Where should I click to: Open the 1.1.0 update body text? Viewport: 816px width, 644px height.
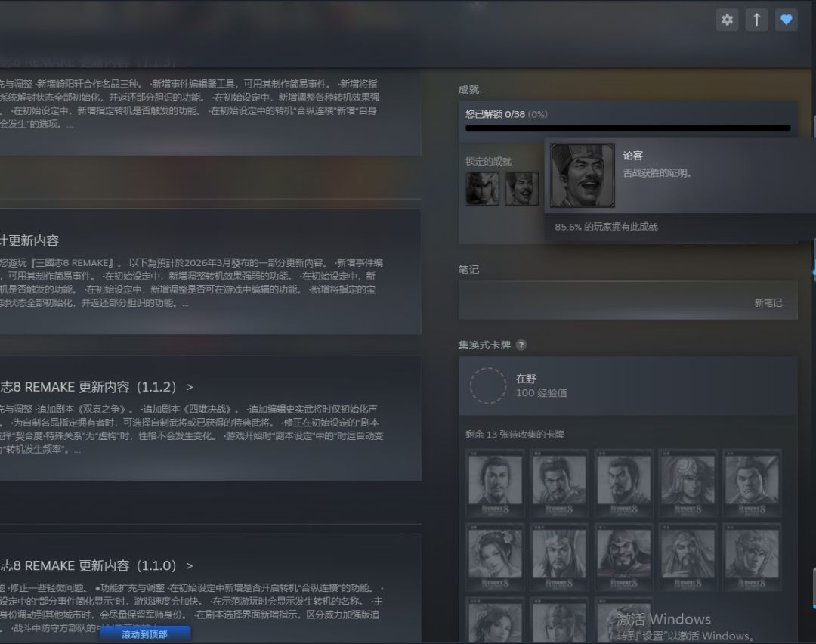191,608
